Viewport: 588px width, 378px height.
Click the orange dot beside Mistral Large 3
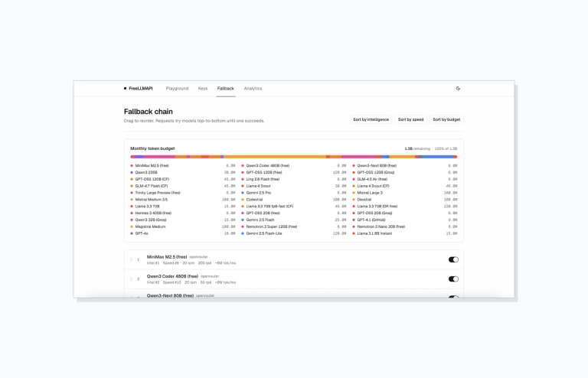point(354,193)
